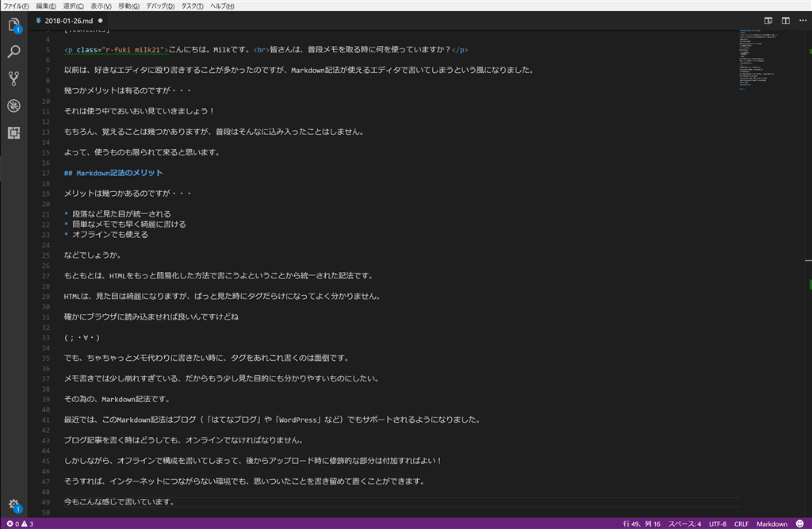Change language mode by clicking Markdown
This screenshot has height=529, width=812.
tap(772, 523)
